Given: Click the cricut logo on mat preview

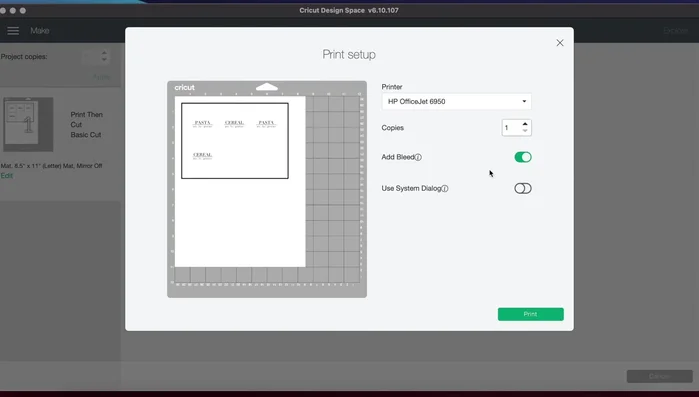Looking at the screenshot, I should [185, 87].
